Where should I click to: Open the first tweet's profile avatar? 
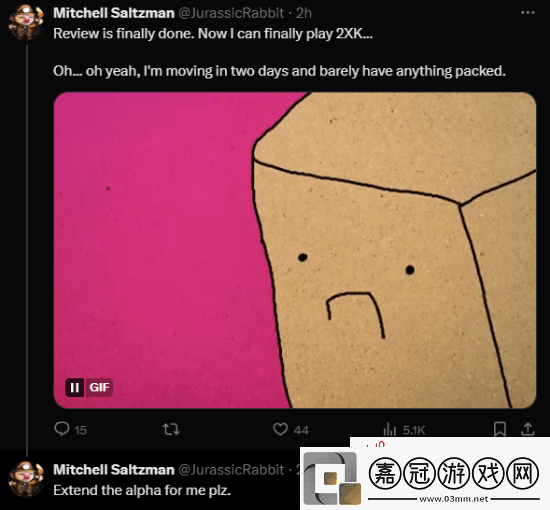pyautogui.click(x=26, y=22)
